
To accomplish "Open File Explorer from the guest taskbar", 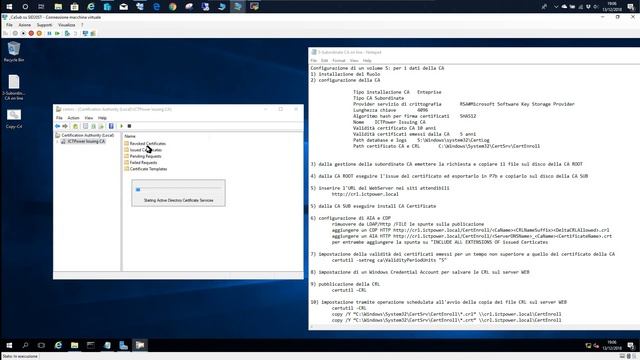I will tap(75, 345).
